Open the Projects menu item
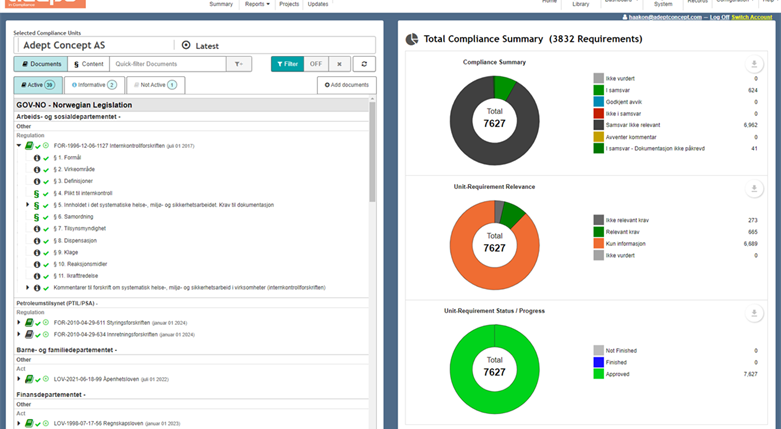This screenshot has width=781, height=429. click(x=289, y=4)
